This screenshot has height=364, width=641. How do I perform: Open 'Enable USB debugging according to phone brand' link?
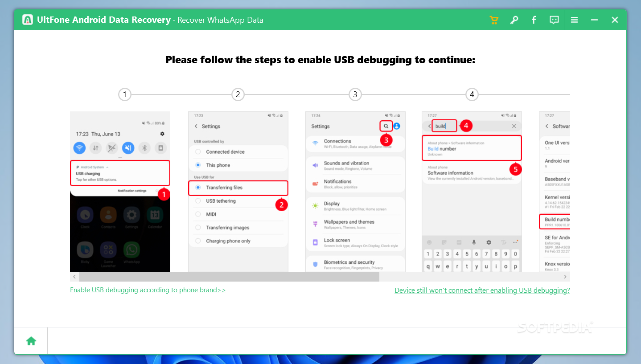(x=148, y=290)
